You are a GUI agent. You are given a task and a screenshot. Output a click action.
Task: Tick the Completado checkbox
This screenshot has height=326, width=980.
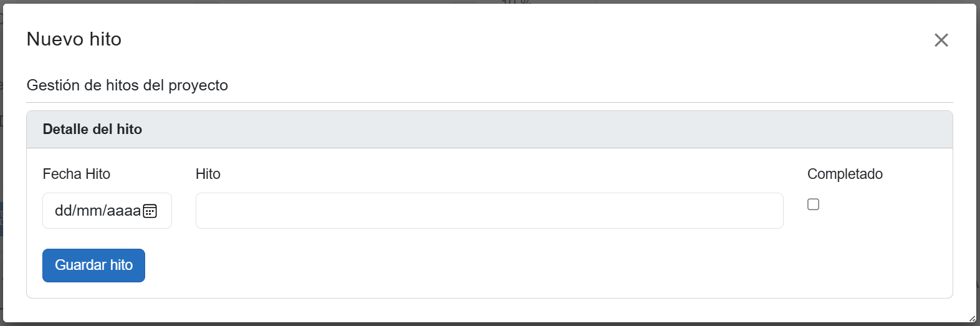coord(813,204)
